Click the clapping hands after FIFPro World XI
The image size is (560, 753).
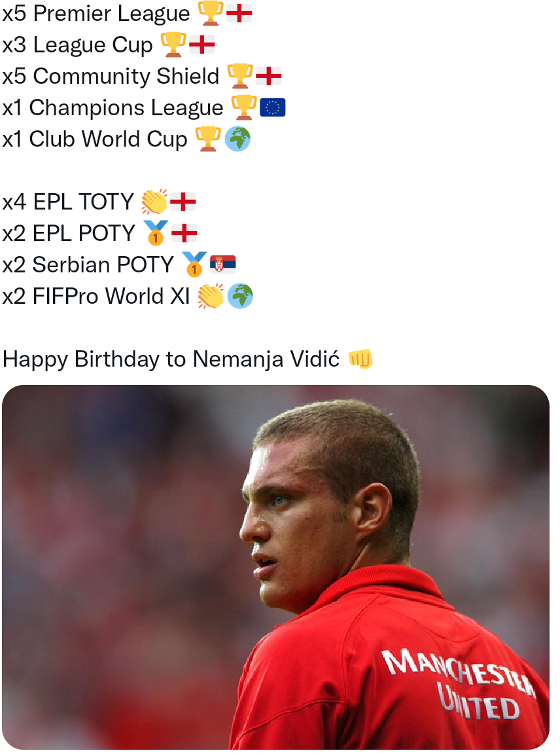pos(211,296)
